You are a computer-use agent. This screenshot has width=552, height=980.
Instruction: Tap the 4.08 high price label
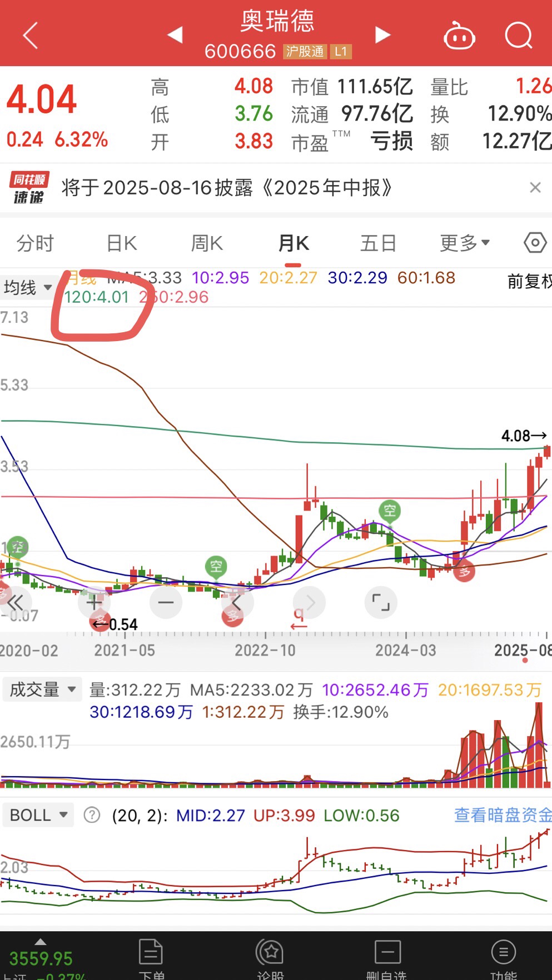[x=524, y=436]
